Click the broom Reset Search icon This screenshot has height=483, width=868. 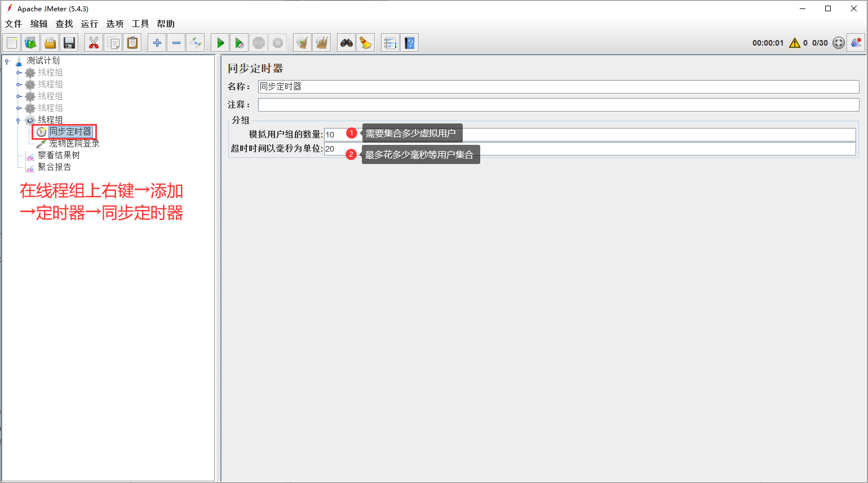(366, 43)
